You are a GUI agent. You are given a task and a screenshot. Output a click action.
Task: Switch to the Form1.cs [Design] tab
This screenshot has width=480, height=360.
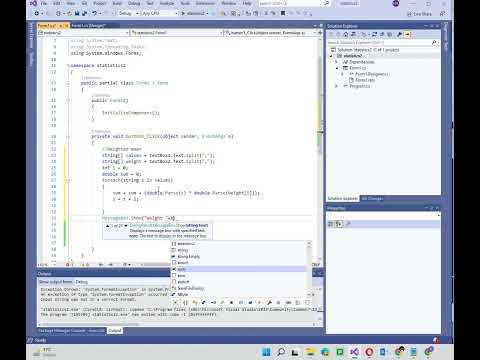tap(88, 26)
